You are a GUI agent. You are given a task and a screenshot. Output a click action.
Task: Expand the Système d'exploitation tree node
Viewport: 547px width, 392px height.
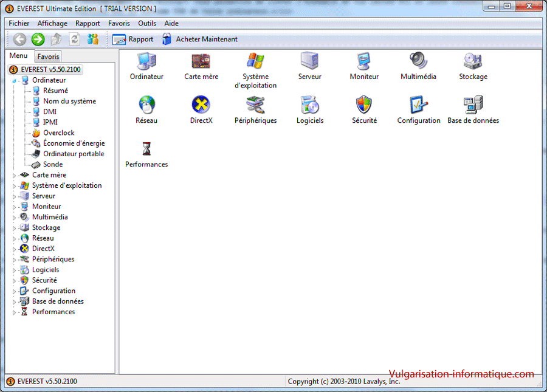[x=14, y=186]
